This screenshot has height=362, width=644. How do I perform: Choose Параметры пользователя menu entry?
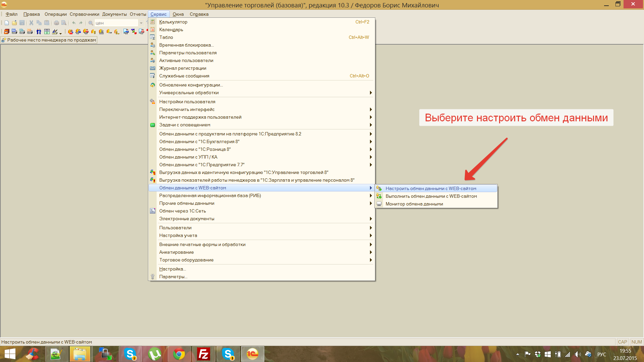point(261,53)
